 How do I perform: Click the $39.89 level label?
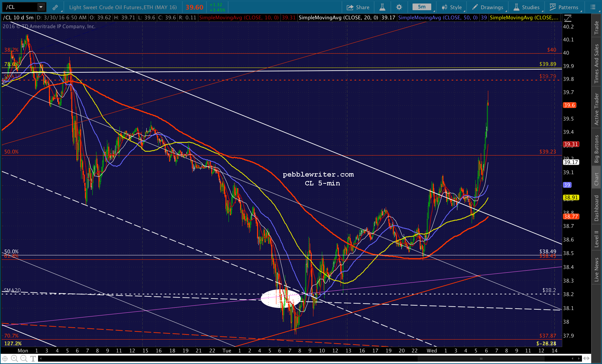(548, 64)
